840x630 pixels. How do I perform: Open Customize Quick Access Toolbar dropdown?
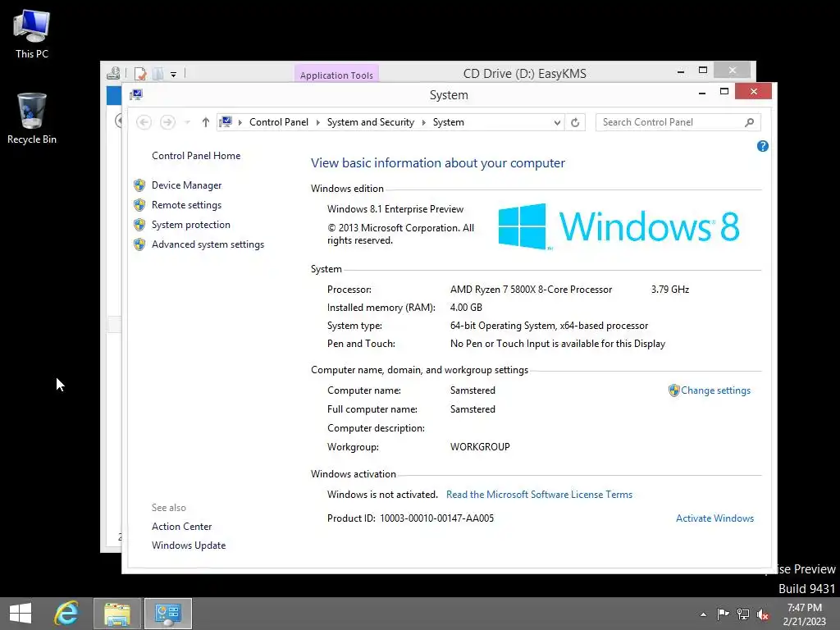click(174, 75)
